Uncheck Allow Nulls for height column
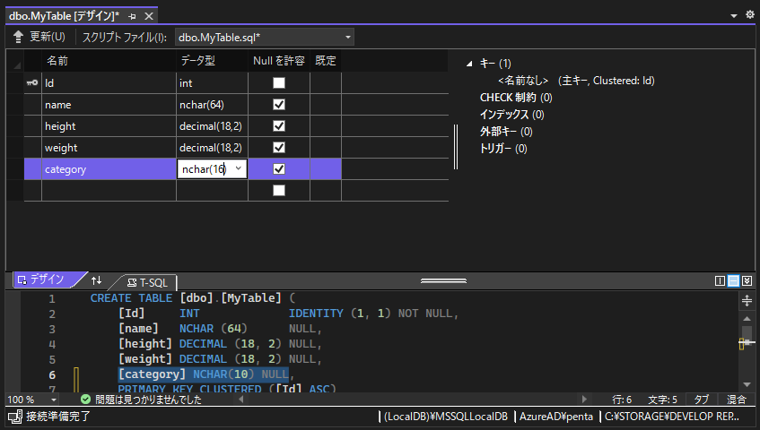Screen dimensions: 760x430 (x=279, y=126)
